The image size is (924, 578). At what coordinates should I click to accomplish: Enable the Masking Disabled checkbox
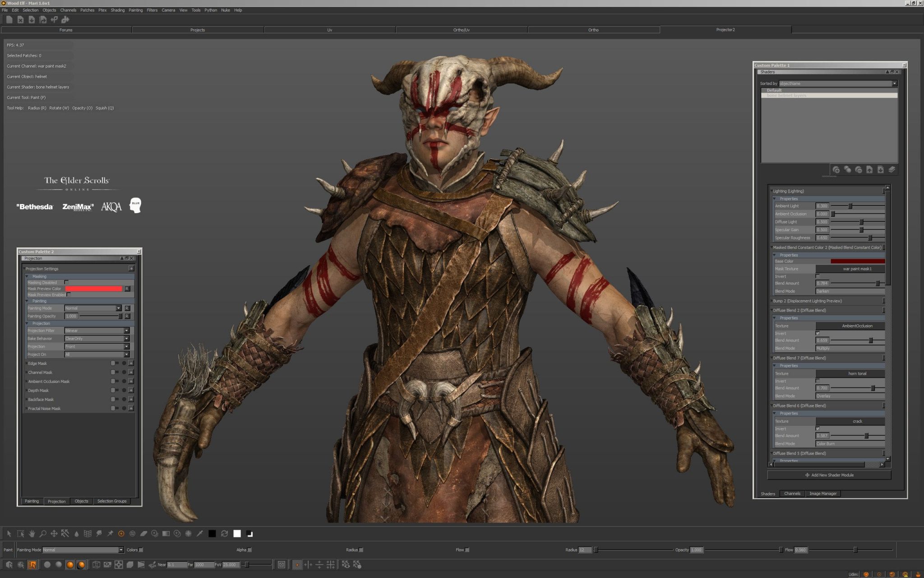(x=67, y=282)
